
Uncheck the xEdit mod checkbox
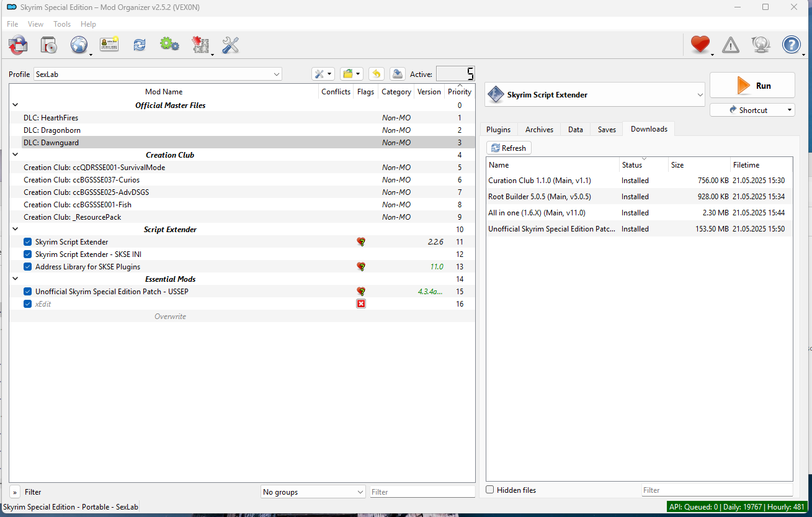click(x=27, y=304)
